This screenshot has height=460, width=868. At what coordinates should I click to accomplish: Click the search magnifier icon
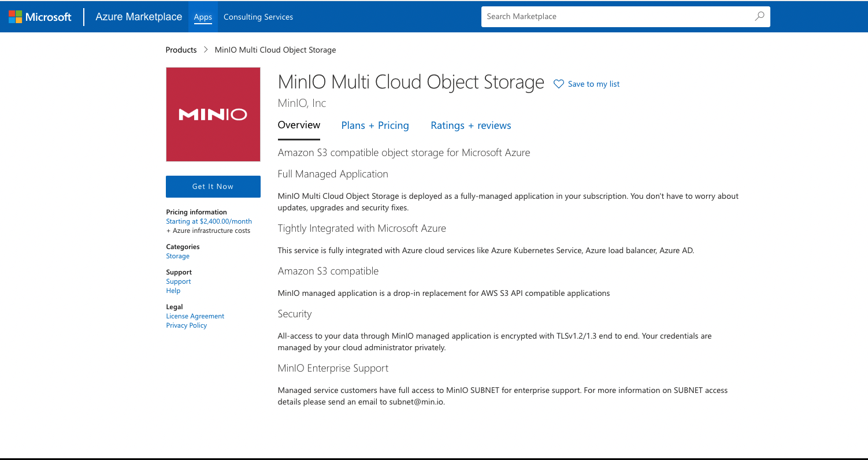tap(759, 17)
